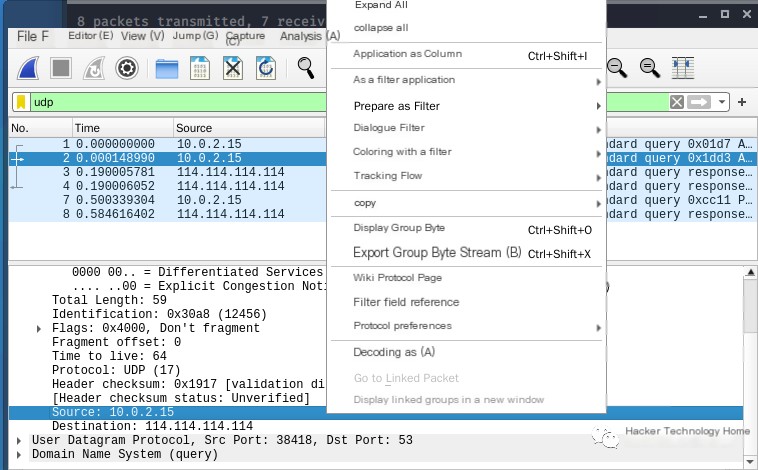
Task: Open Filter field reference entry
Action: tap(406, 302)
